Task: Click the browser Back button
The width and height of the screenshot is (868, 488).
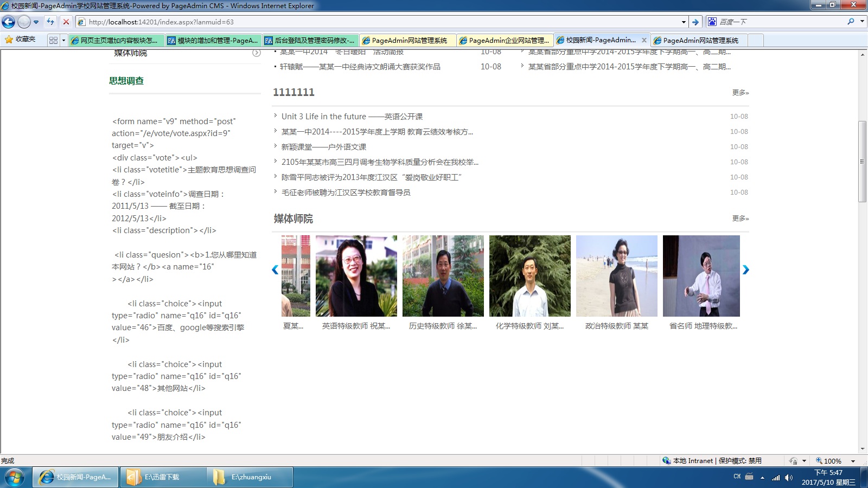Action: tap(8, 22)
